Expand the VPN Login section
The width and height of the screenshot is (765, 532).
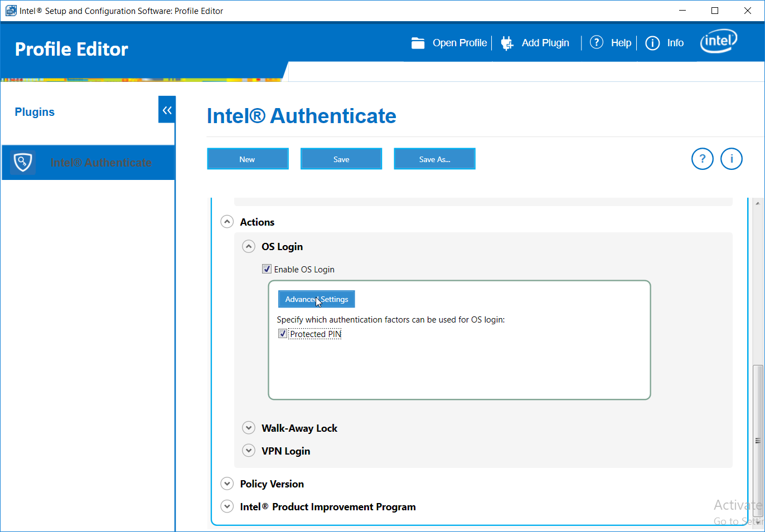pos(249,451)
